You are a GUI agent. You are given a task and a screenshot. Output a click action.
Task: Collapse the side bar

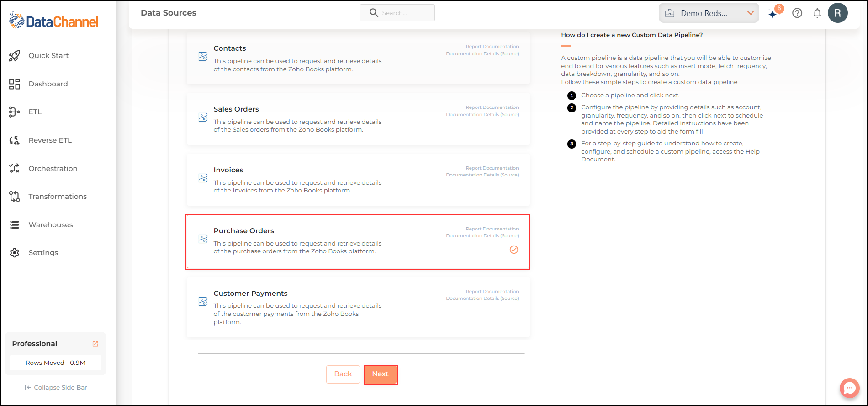[x=56, y=387]
